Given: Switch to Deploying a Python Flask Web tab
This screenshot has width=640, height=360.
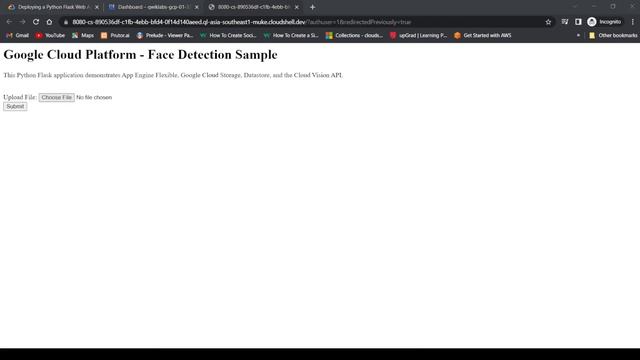Looking at the screenshot, I should coord(49,7).
